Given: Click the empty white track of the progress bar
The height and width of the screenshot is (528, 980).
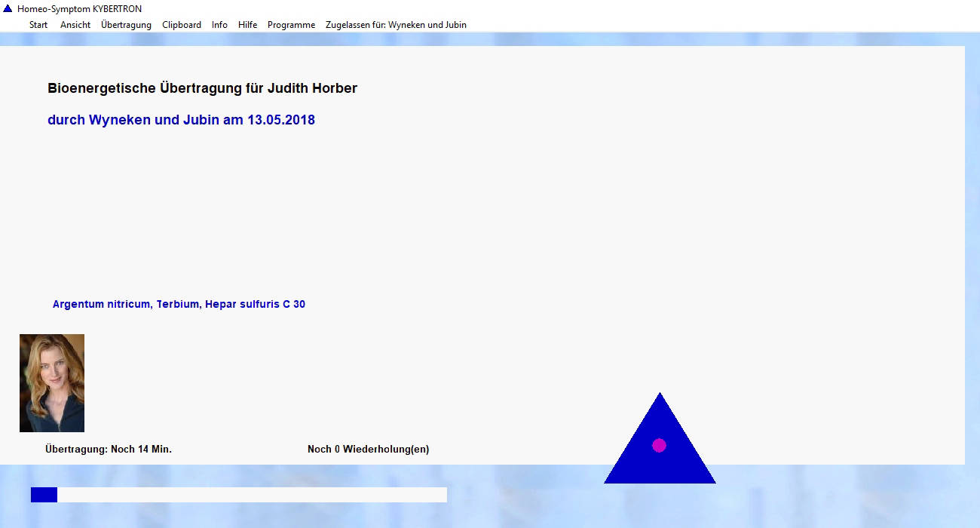Looking at the screenshot, I should 252,495.
